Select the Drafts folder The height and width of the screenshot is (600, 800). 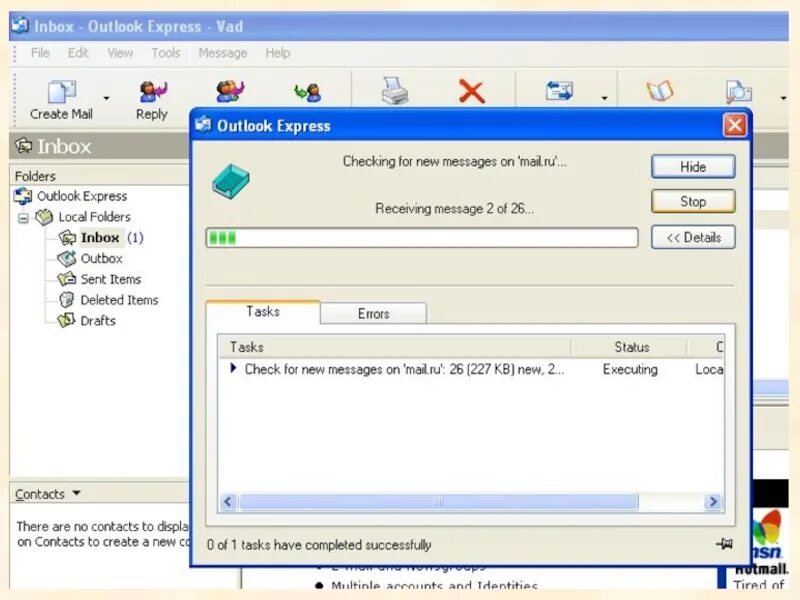point(98,321)
